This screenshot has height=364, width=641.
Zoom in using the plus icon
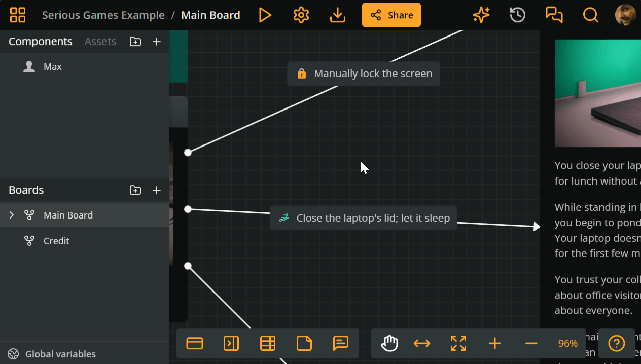point(494,343)
